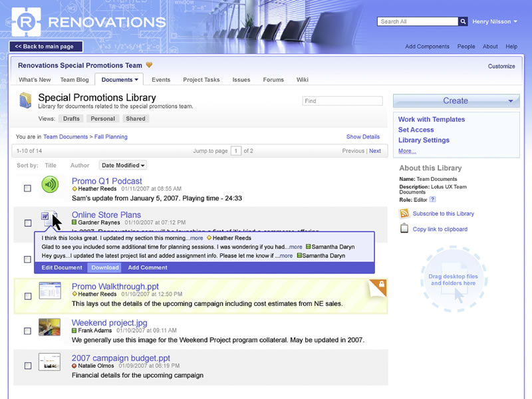This screenshot has height=399, width=532.
Task: Check the box for Promo Q1 Podcast
Action: tap(27, 188)
